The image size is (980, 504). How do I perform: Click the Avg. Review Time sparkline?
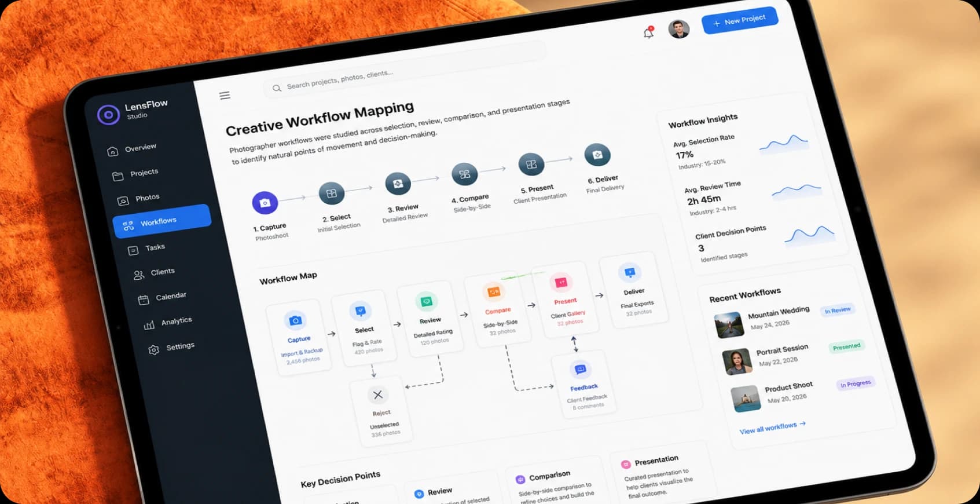point(797,191)
